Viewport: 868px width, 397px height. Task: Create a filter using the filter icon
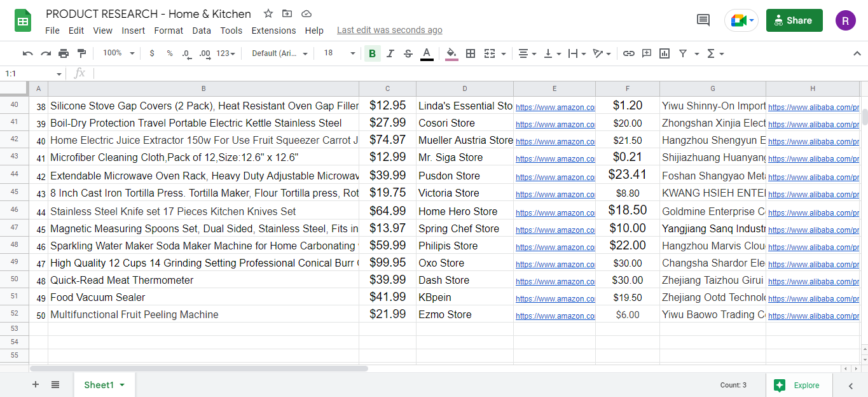tap(683, 53)
